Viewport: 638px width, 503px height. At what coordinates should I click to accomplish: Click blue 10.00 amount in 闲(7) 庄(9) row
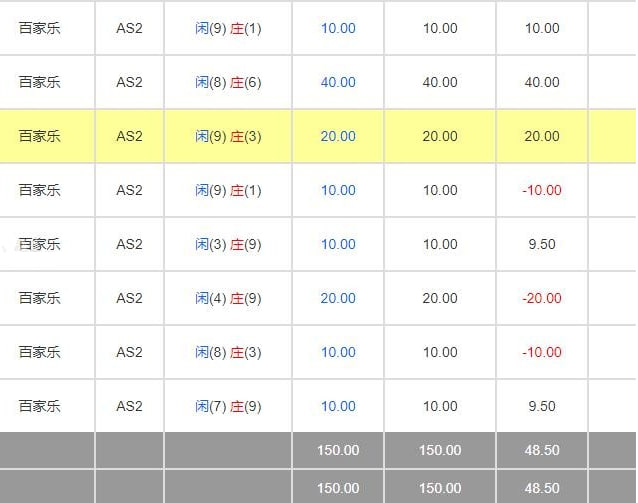(x=338, y=406)
